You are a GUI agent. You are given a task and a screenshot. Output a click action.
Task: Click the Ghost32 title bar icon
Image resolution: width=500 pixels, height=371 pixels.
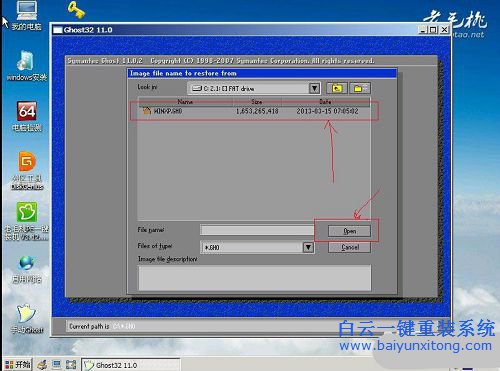coord(58,30)
